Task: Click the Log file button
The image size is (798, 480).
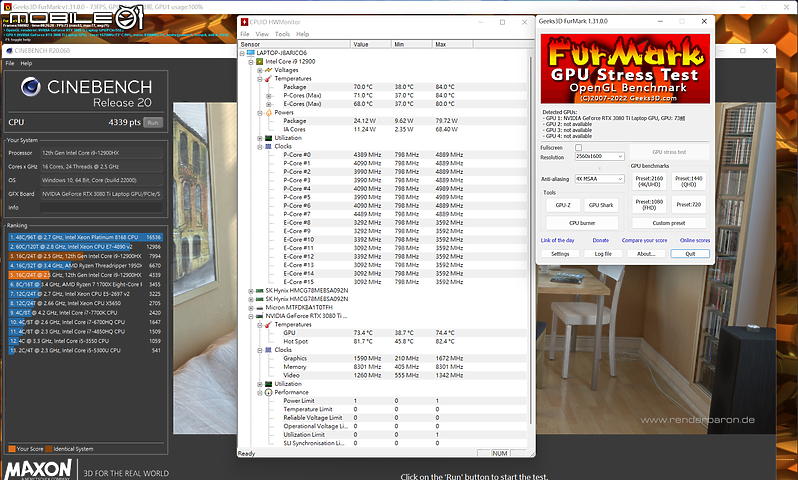Action: [x=604, y=253]
